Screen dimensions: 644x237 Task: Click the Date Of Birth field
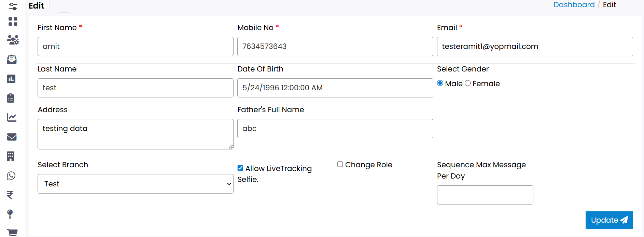(x=335, y=88)
